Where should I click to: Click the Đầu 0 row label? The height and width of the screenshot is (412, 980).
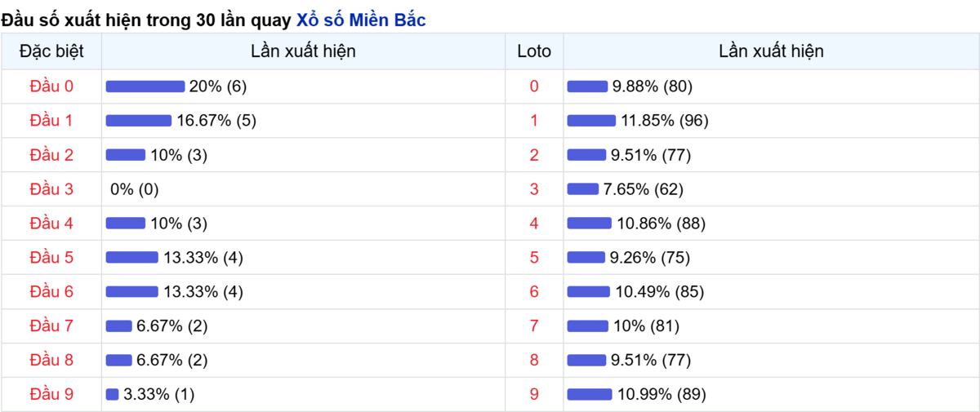click(x=51, y=86)
